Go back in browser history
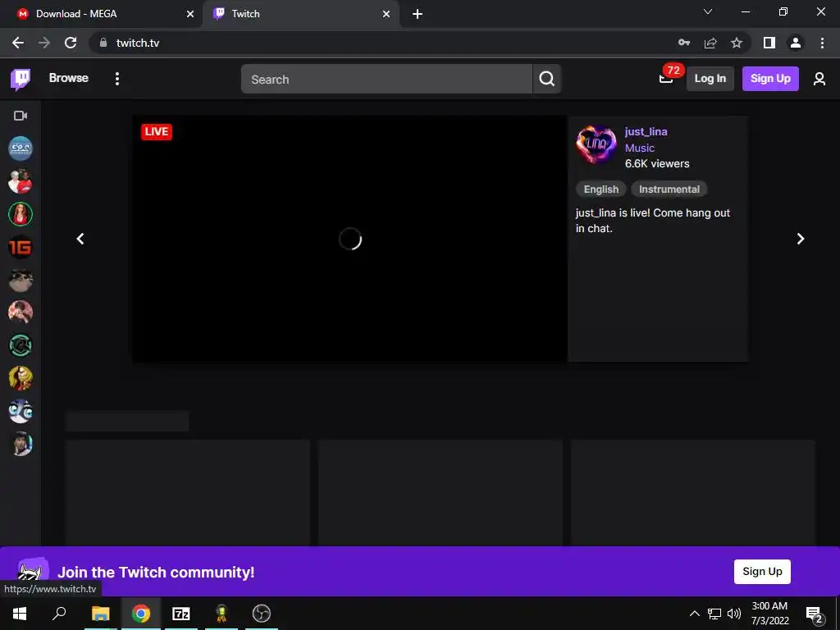 [18, 43]
